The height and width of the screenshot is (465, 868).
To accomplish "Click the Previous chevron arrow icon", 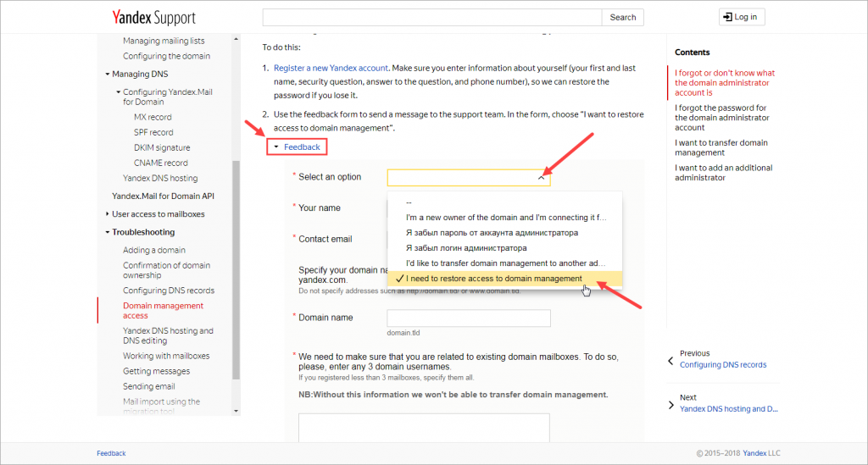I will pos(671,361).
